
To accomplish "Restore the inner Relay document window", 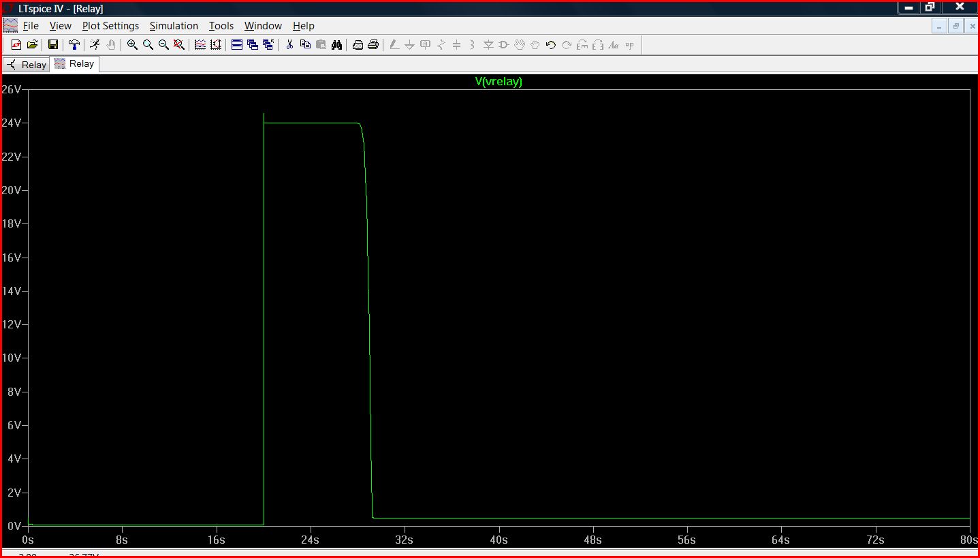I will point(955,27).
